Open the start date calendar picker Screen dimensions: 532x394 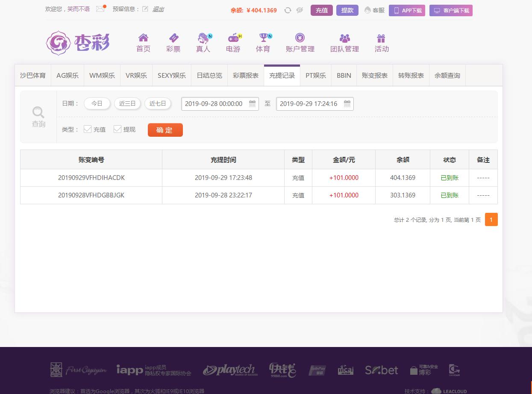click(252, 103)
